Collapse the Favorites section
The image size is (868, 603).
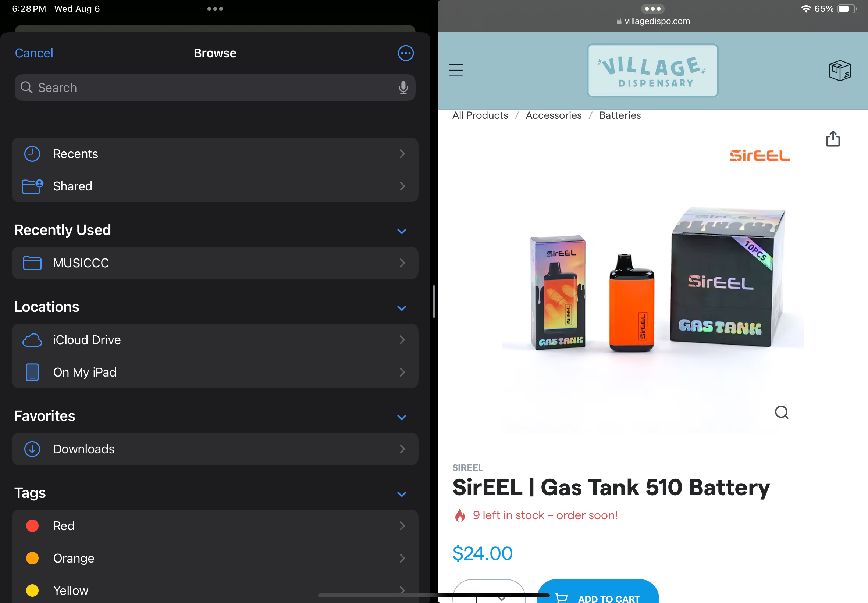click(402, 417)
